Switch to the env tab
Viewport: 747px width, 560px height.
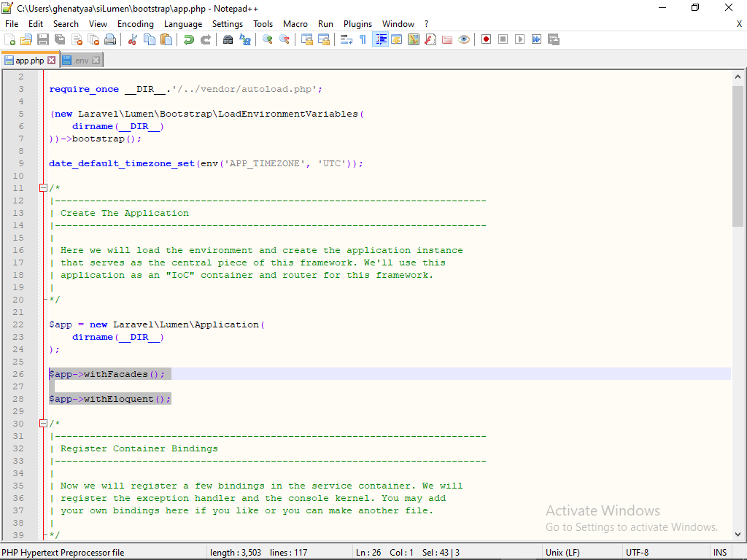tap(80, 61)
